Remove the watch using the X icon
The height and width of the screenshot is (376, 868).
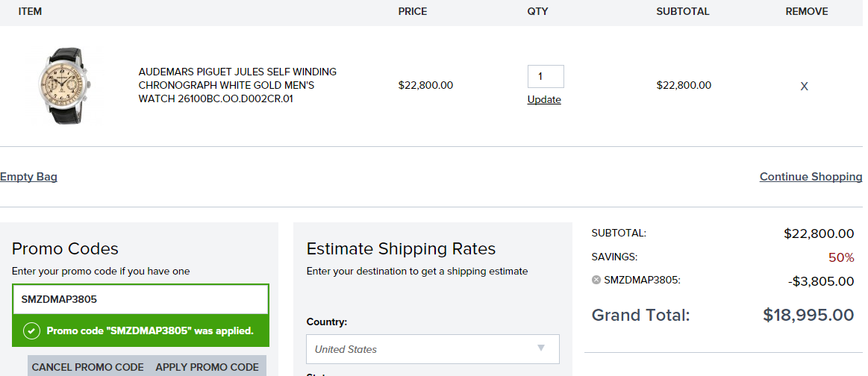pos(804,87)
